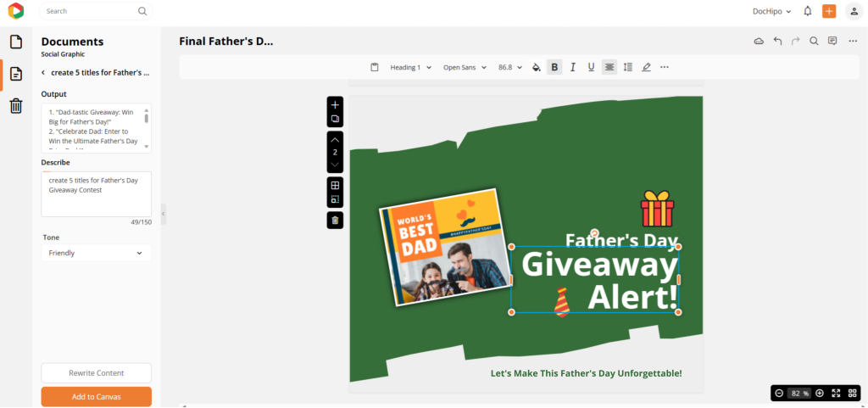Open the comments icon in the header

pyautogui.click(x=832, y=41)
